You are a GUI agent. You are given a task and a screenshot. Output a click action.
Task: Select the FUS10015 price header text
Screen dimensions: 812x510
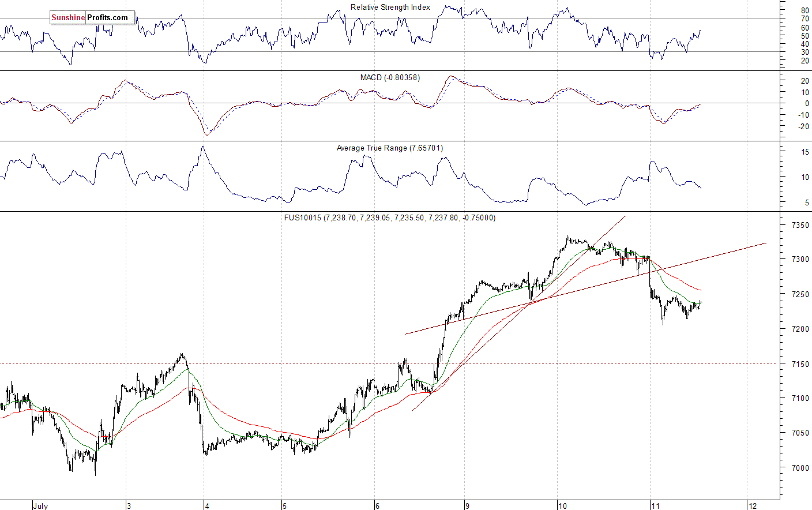[x=390, y=218]
